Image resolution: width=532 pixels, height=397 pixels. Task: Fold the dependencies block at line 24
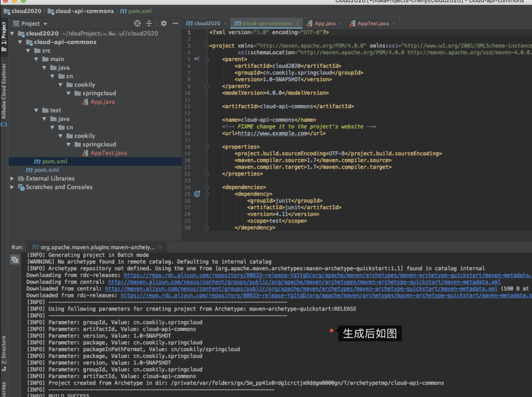tap(207, 187)
